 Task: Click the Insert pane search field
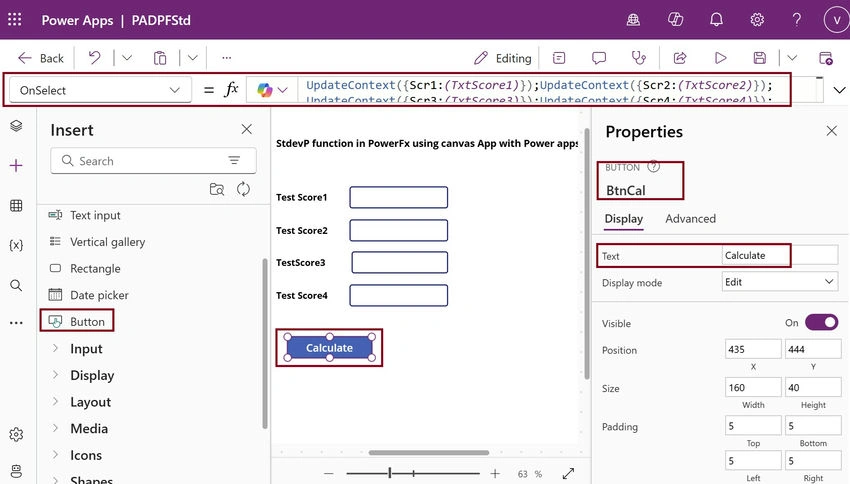153,161
